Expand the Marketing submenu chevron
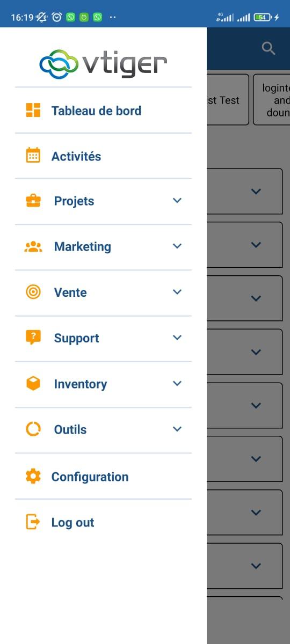 click(x=178, y=246)
